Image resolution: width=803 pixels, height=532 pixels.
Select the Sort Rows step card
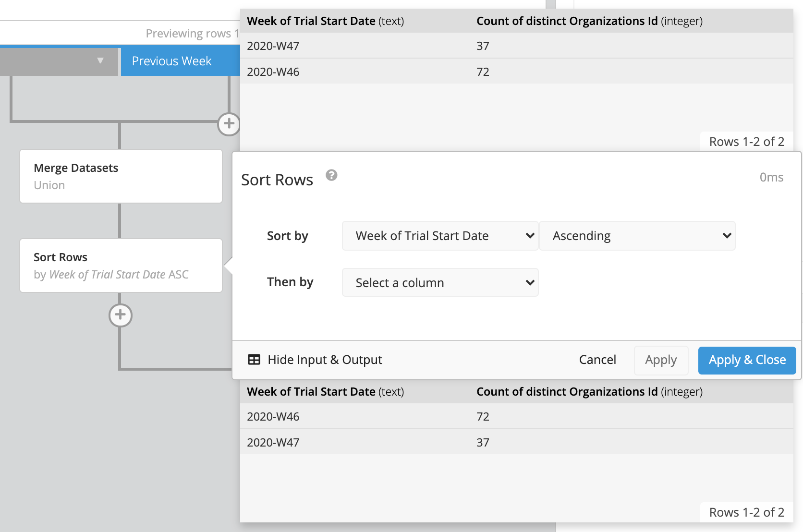[121, 266]
